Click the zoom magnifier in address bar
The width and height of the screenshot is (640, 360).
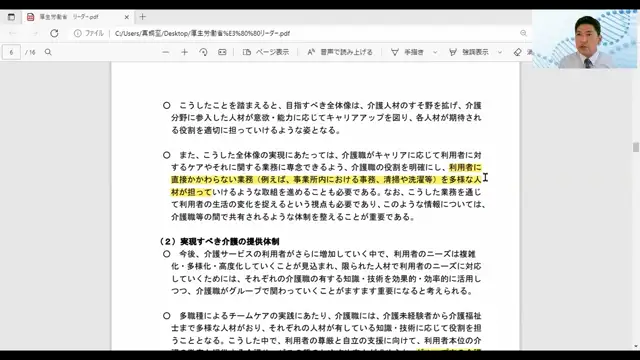523,33
